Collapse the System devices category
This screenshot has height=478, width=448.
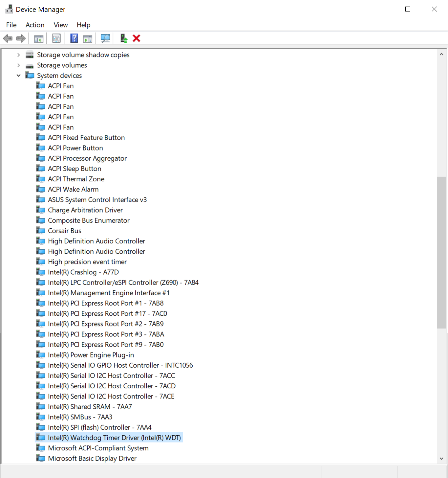19,76
